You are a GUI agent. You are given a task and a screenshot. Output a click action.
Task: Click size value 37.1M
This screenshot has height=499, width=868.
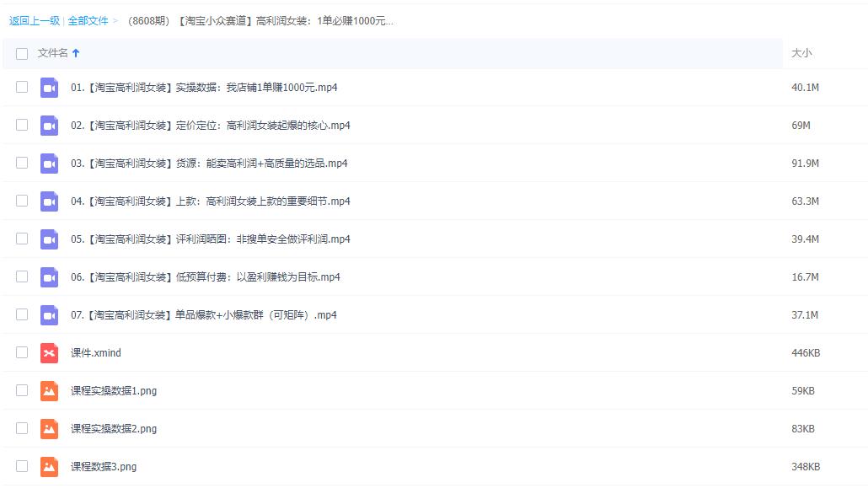(805, 315)
